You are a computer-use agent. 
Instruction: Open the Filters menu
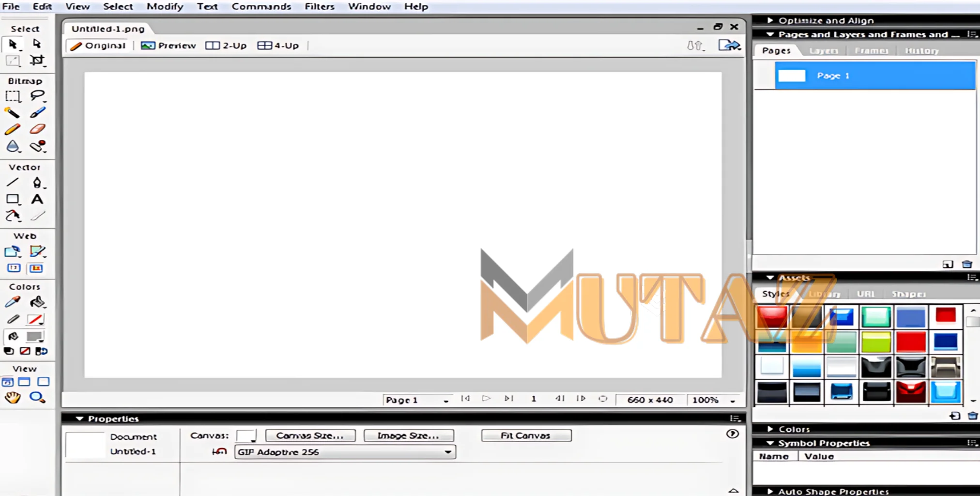point(320,7)
